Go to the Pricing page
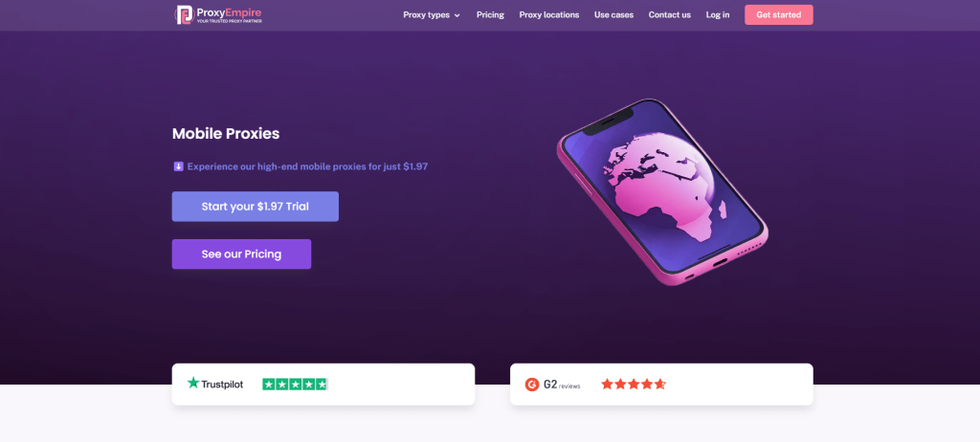The width and height of the screenshot is (980, 442). tap(490, 15)
